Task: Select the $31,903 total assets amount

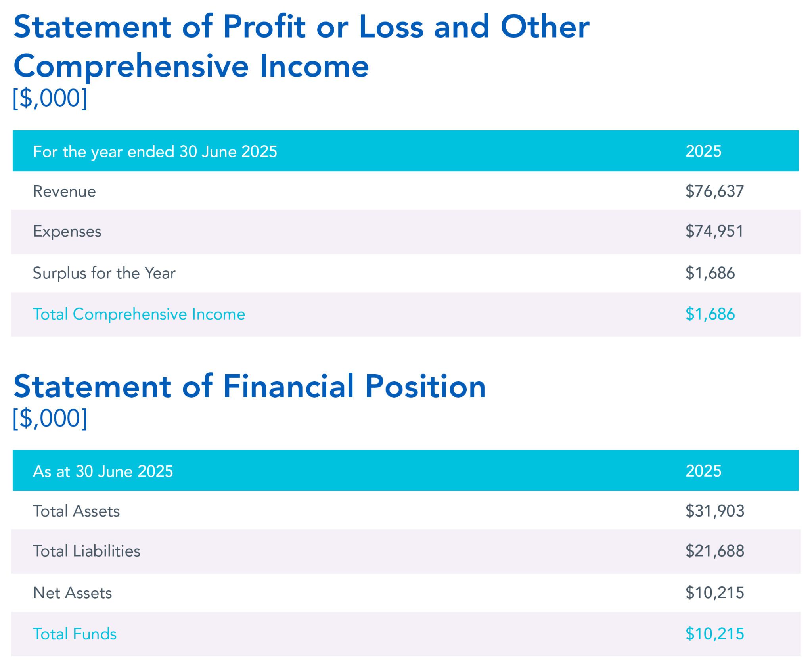Action: (x=715, y=511)
